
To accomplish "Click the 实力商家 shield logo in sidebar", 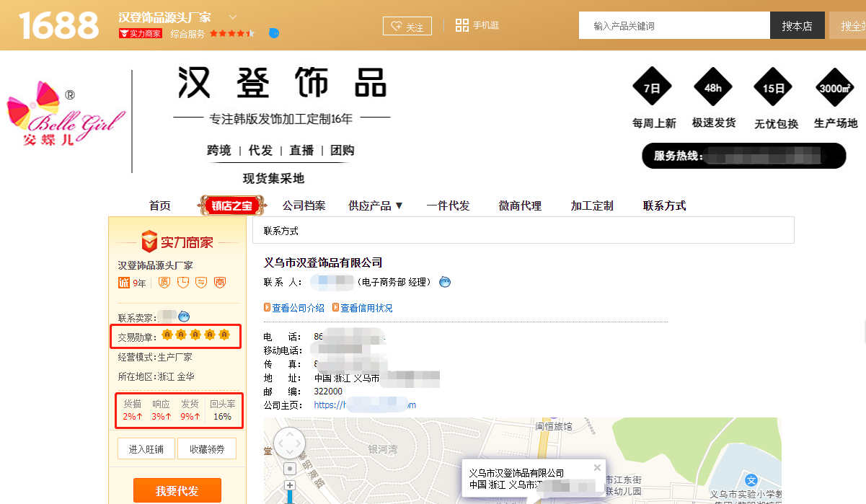I will click(x=177, y=240).
